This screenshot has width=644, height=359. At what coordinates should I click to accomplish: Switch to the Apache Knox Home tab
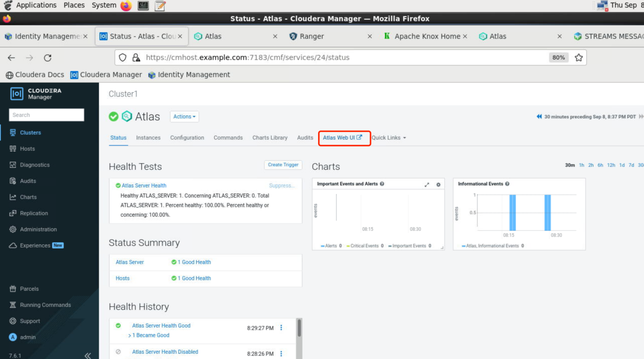[x=426, y=36]
